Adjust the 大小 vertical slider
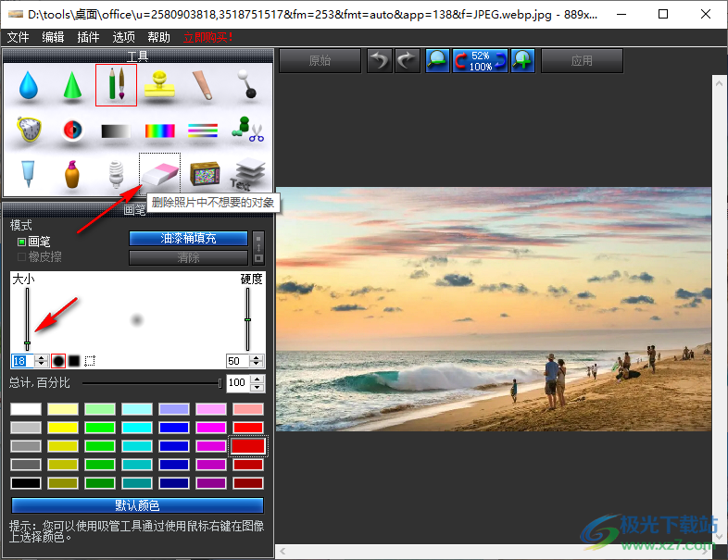Screen dimensions: 728x560 [28, 318]
